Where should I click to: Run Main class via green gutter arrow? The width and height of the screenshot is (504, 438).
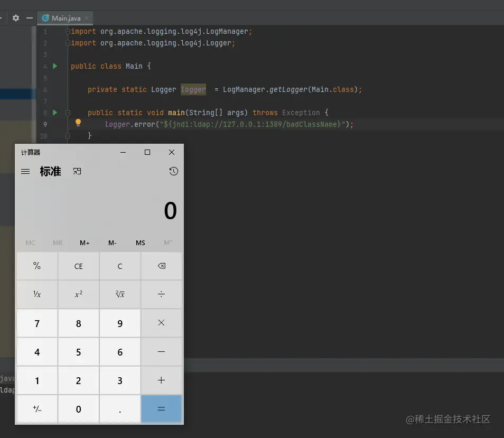click(55, 66)
